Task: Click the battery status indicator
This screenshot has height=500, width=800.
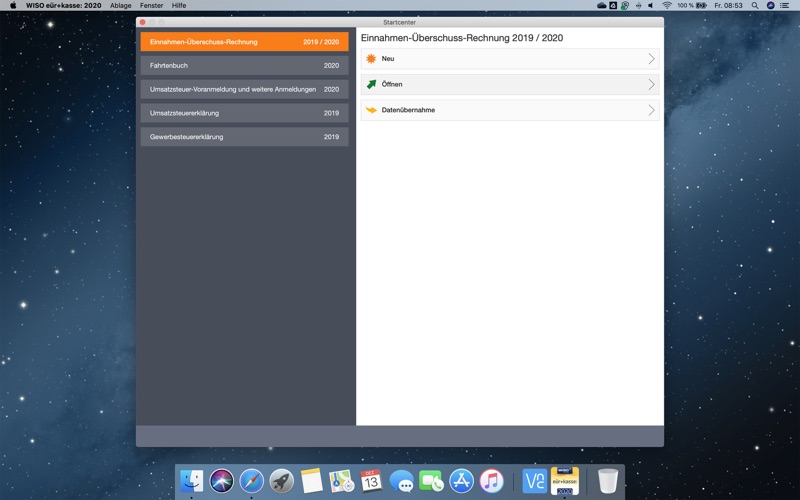Action: (x=702, y=5)
